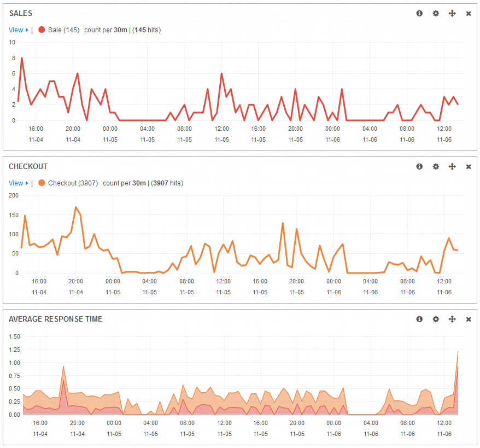Click the Checkout panel move handle
The width and height of the screenshot is (480, 448).
tap(452, 166)
